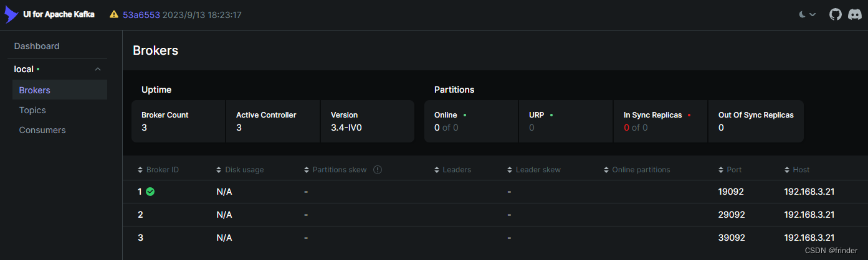The width and height of the screenshot is (868, 260).
Task: Open broker 3 row with port 39092
Action: pyautogui.click(x=495, y=238)
